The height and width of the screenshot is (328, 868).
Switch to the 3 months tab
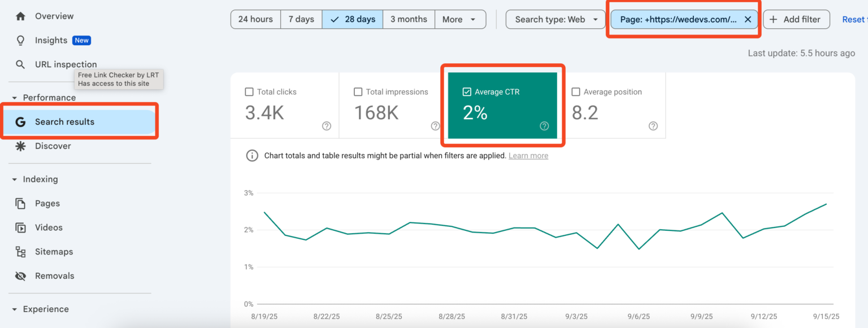tap(409, 19)
